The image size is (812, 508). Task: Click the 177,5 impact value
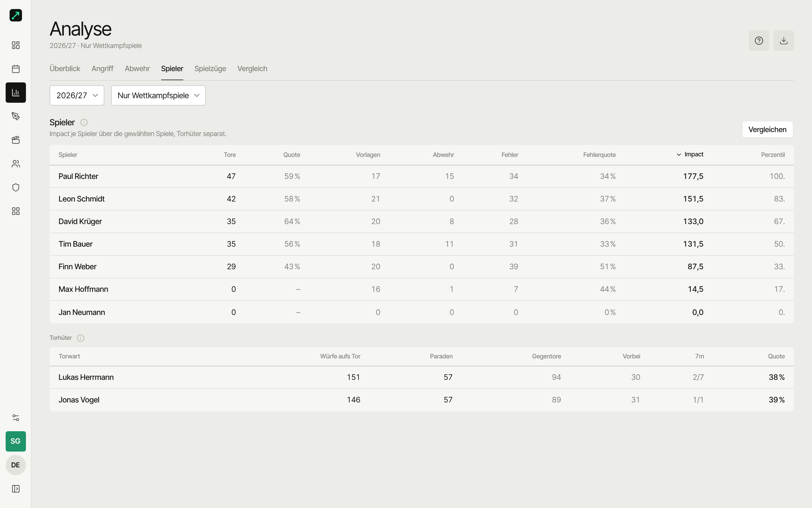693,176
